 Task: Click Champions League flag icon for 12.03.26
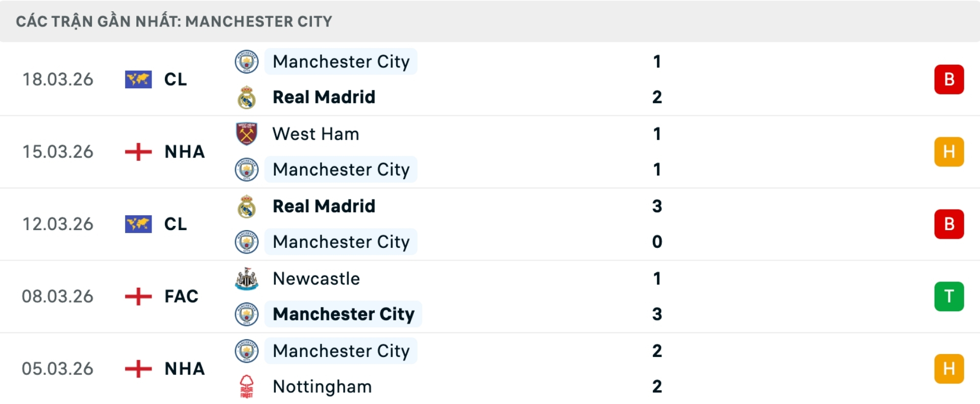pos(138,224)
